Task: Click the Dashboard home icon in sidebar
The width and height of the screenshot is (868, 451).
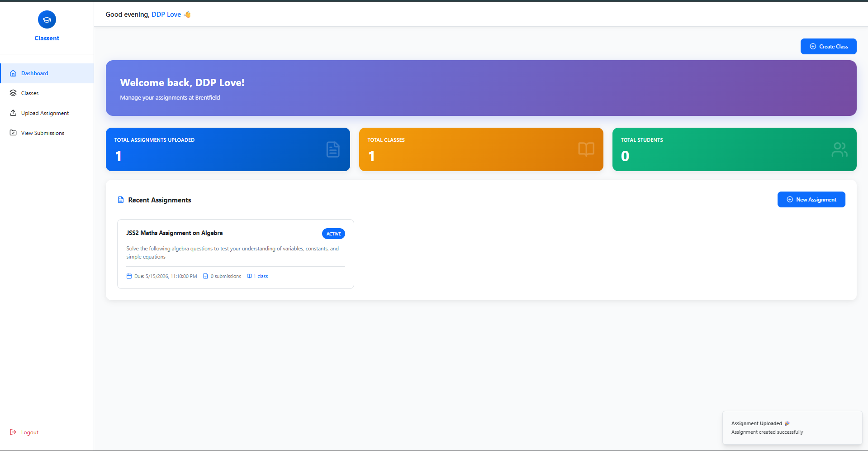Action: pyautogui.click(x=13, y=73)
